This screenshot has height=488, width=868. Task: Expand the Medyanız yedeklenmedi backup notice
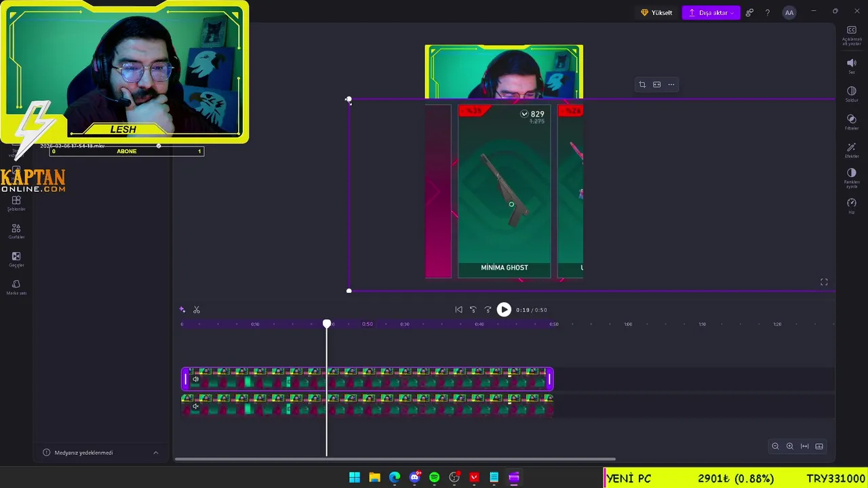(x=155, y=453)
